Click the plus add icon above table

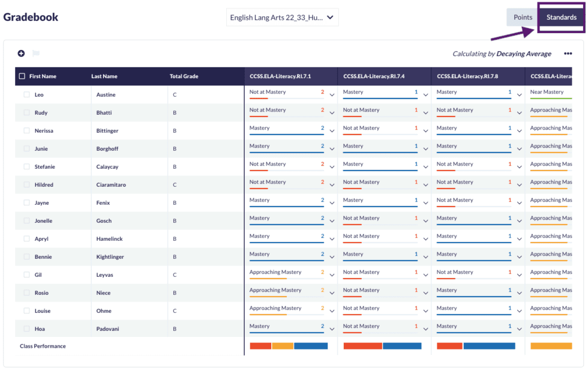(x=21, y=53)
